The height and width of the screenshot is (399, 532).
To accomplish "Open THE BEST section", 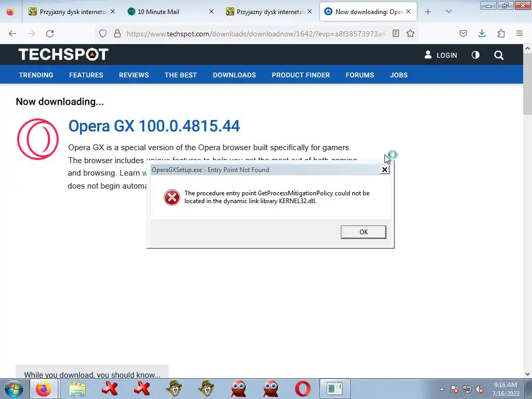I will (181, 75).
